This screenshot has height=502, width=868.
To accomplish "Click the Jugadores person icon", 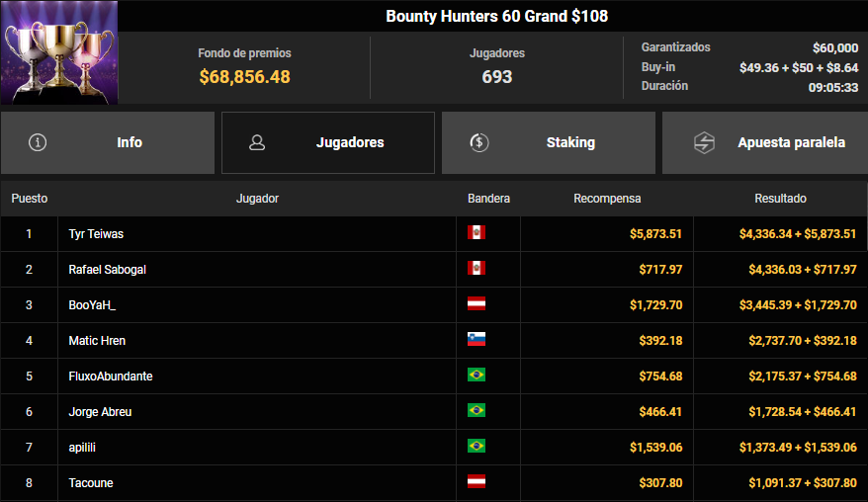I will pyautogui.click(x=257, y=142).
